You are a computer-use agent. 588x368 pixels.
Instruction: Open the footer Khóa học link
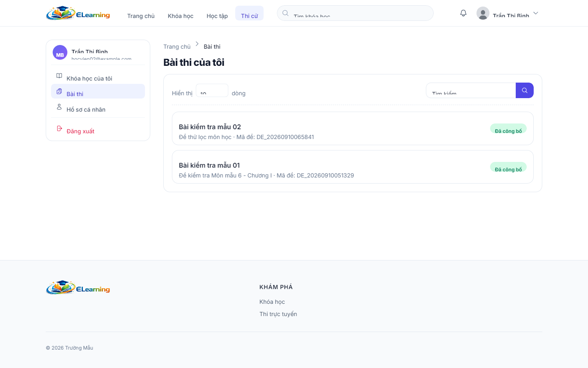pyautogui.click(x=272, y=302)
